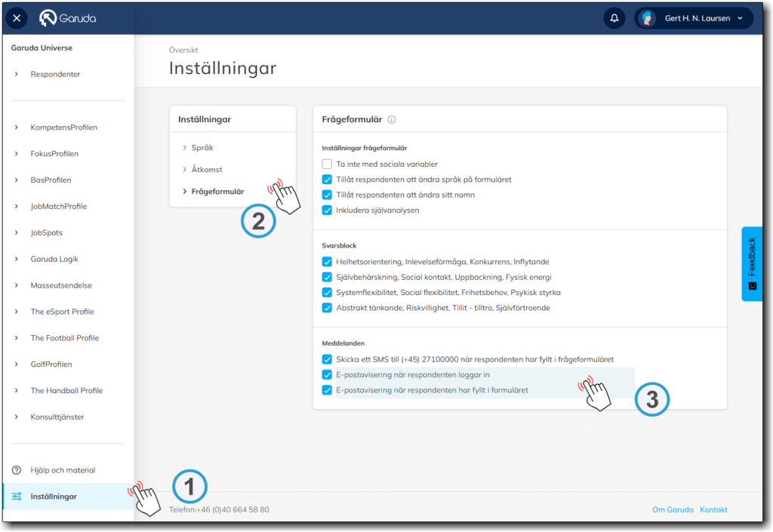The height and width of the screenshot is (532, 773).
Task: Expand the Garuda Logik sidebar section
Action: pyautogui.click(x=54, y=259)
